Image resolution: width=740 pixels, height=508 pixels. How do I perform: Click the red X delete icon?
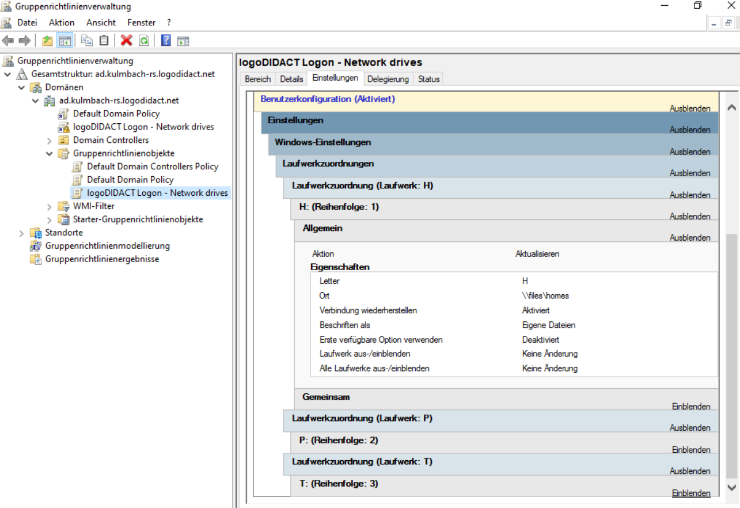[x=126, y=41]
